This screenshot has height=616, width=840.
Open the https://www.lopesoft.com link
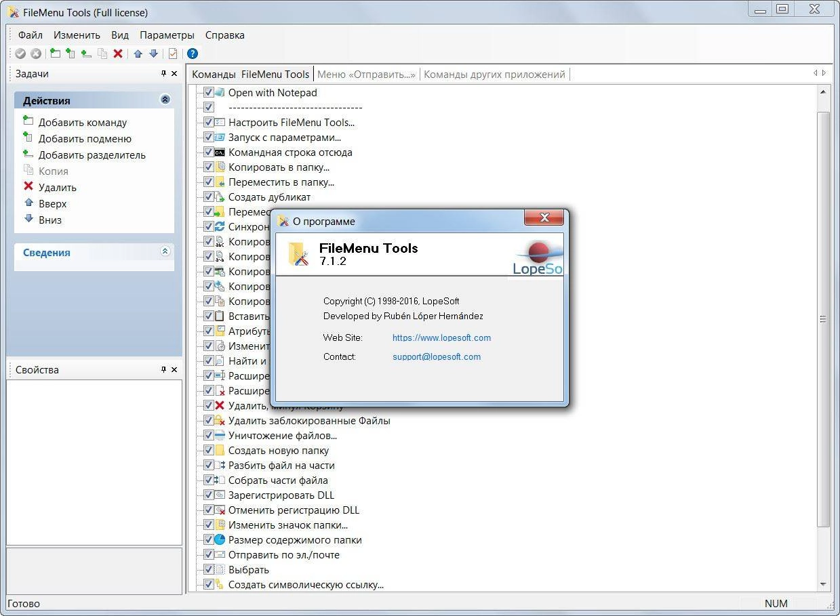click(x=441, y=337)
